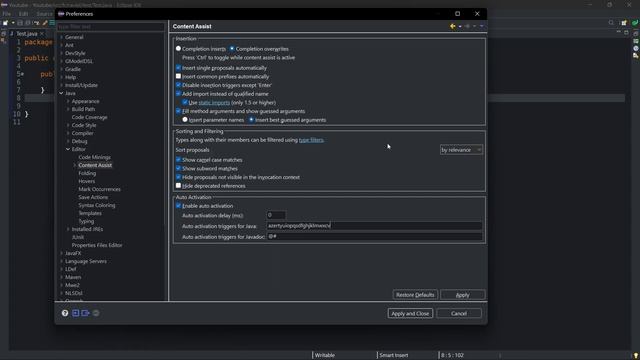Collapse the Editor tree node
This screenshot has height=360, width=640.
click(68, 149)
